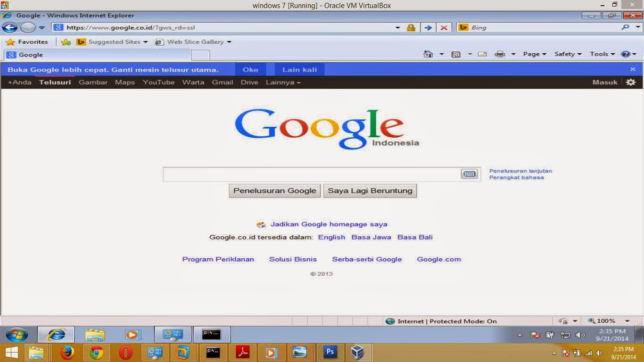
Task: Expand the Print dropdown arrow
Action: click(513, 54)
